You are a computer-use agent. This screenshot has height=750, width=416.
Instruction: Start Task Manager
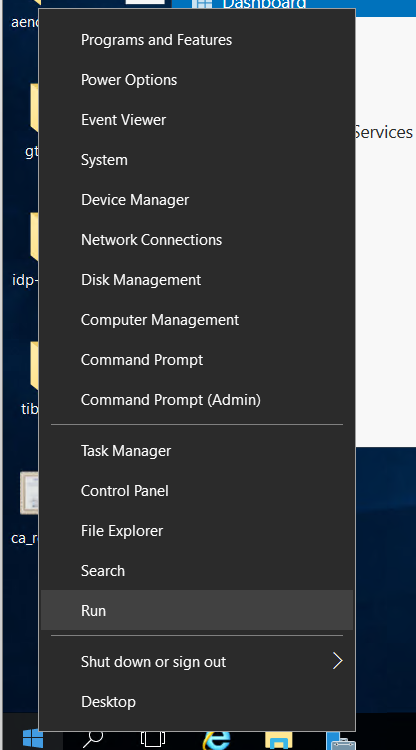click(197, 451)
